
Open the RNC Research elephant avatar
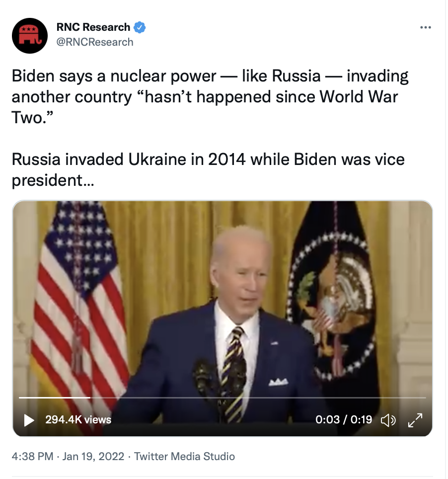point(30,35)
